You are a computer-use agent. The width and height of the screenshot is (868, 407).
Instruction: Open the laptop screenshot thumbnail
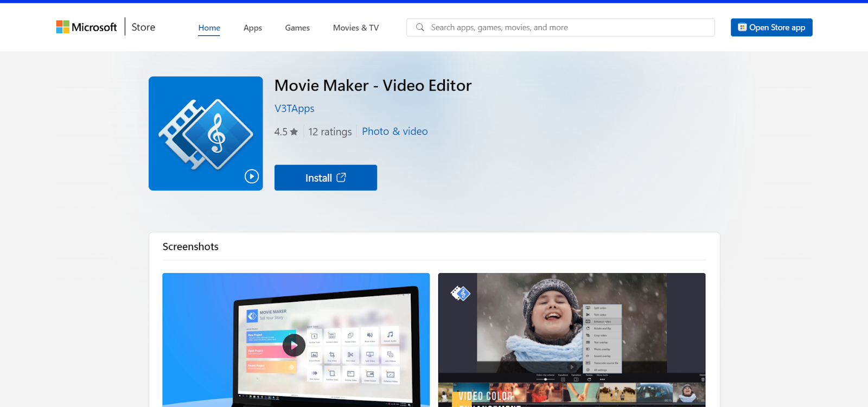296,340
